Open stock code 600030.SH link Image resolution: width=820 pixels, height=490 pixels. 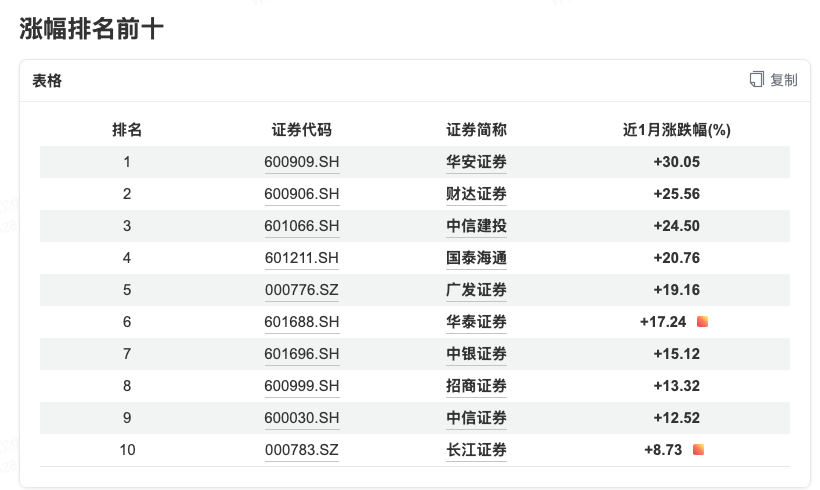302,418
